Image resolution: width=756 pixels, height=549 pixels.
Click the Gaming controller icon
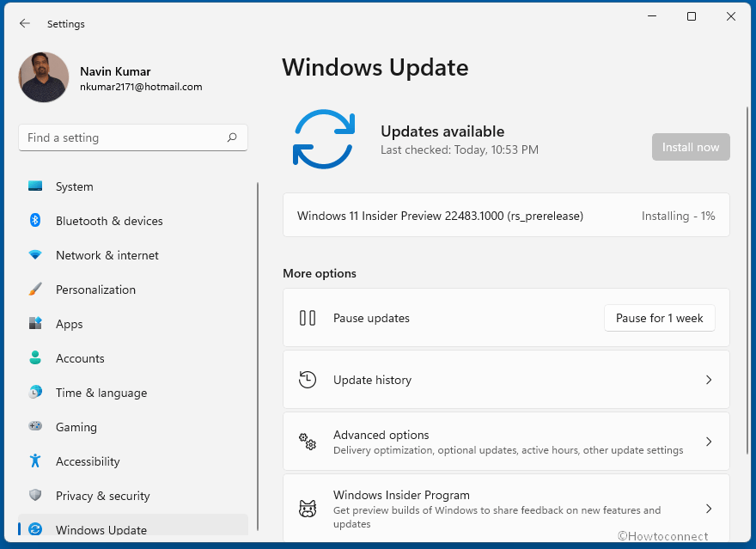click(35, 426)
